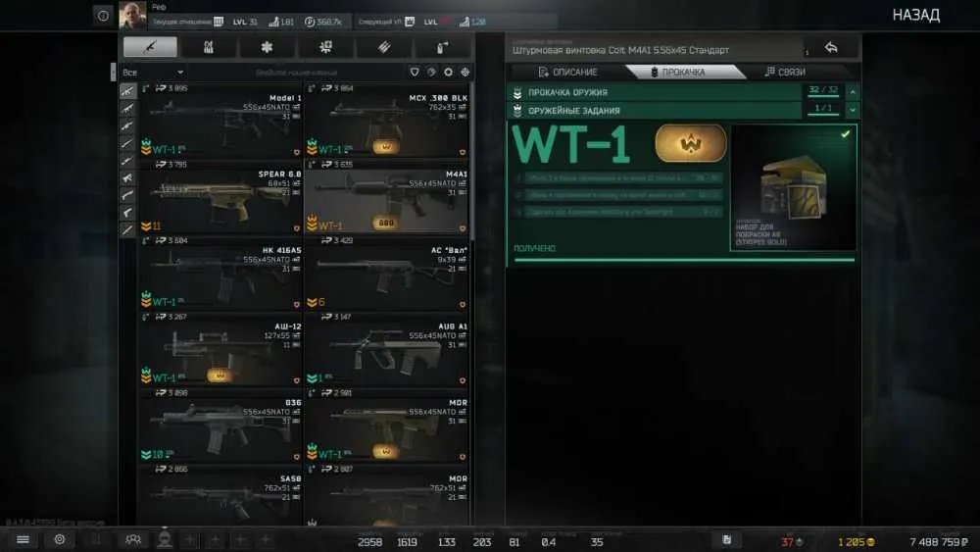Click the return arrow beside weapon name

point(831,47)
